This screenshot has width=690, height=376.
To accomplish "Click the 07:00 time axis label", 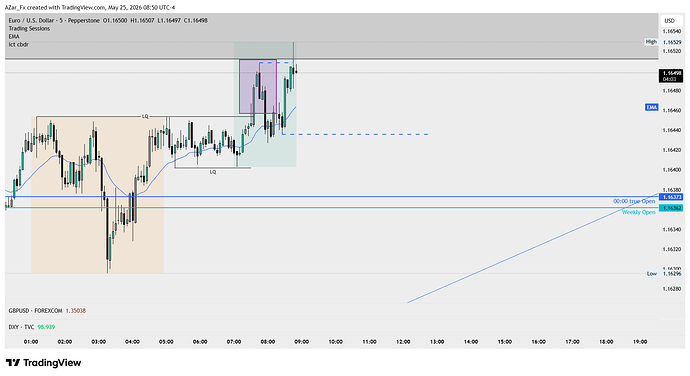I will tap(234, 342).
